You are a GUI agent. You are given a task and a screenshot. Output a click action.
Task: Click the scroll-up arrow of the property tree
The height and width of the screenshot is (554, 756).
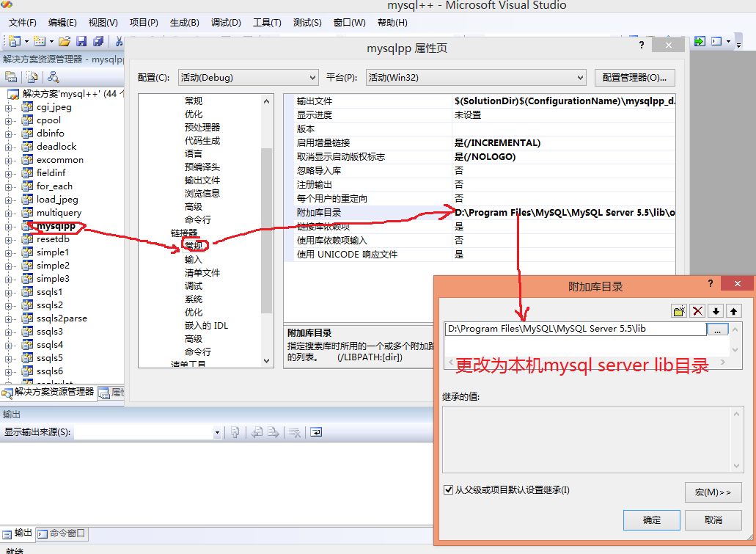[267, 101]
